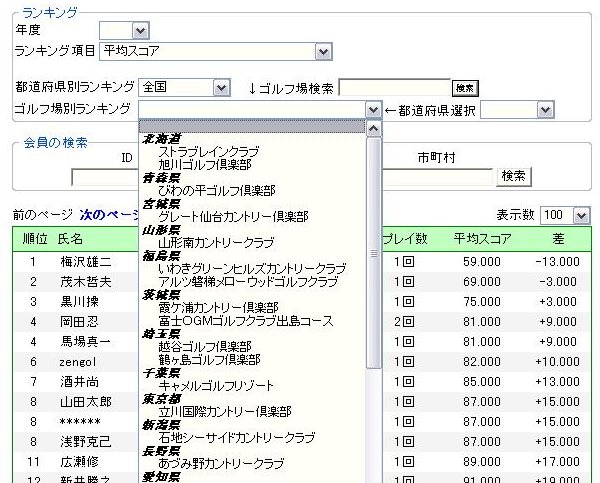Click the 茨城県 group heading

(x=161, y=295)
